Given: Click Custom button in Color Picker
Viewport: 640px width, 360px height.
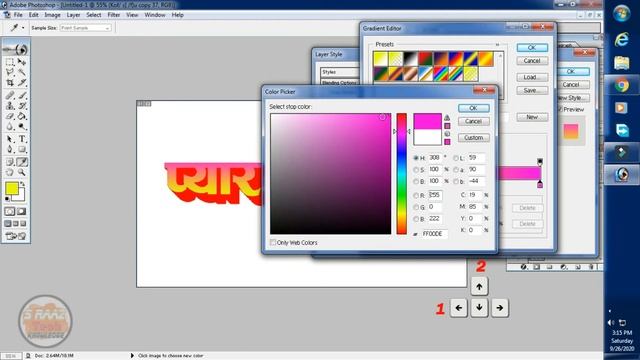Looking at the screenshot, I should click(x=473, y=138).
